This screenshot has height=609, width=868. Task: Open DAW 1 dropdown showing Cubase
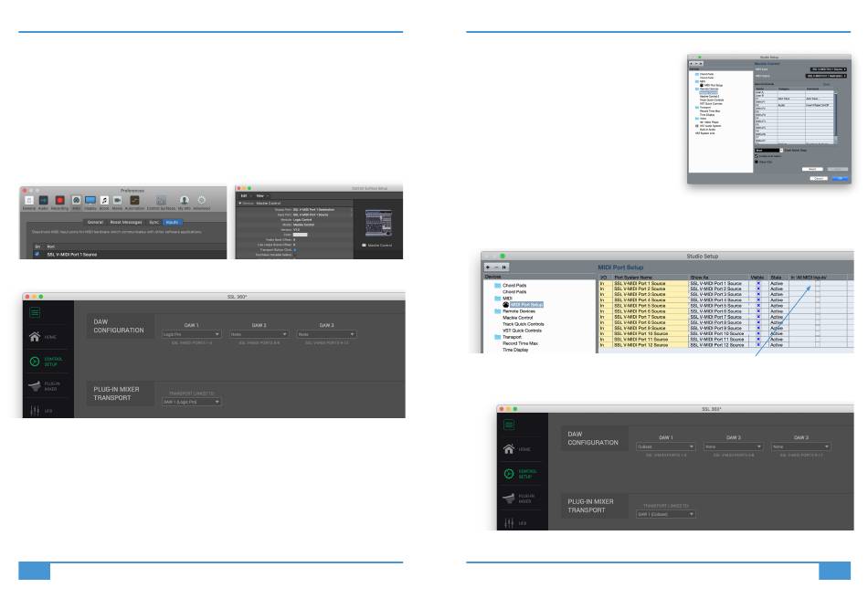665,446
